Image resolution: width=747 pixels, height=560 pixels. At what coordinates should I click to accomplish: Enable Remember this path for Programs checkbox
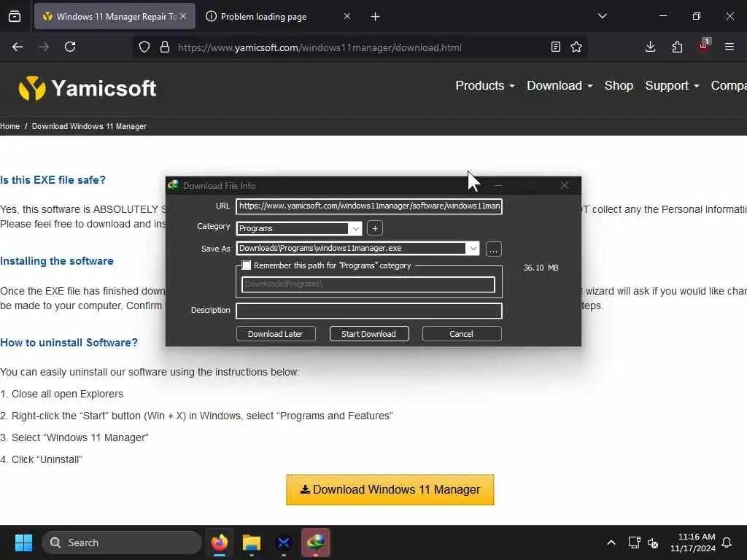[247, 265]
